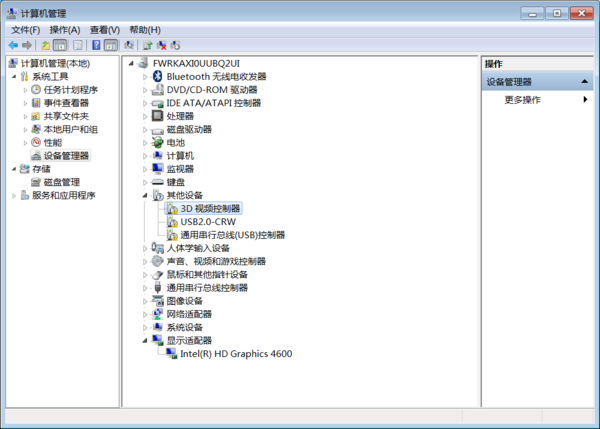
Task: Click the 性能 icon in left tree
Action: 36,142
